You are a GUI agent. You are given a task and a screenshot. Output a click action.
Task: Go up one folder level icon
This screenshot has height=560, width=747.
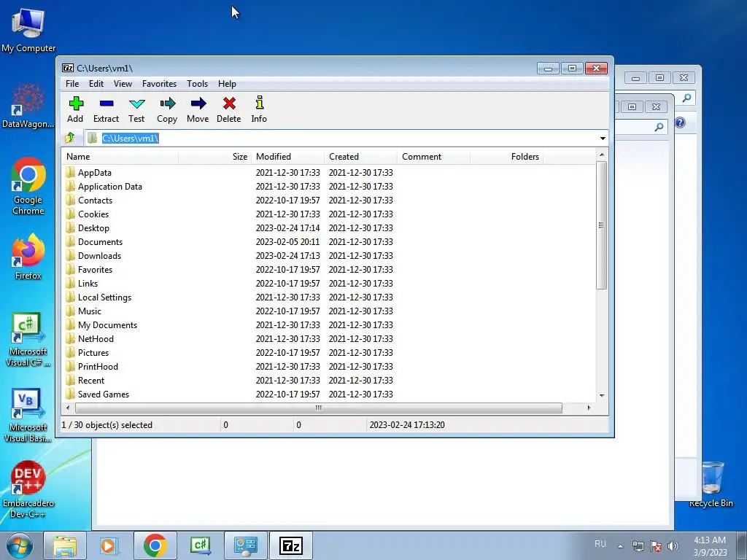point(70,138)
